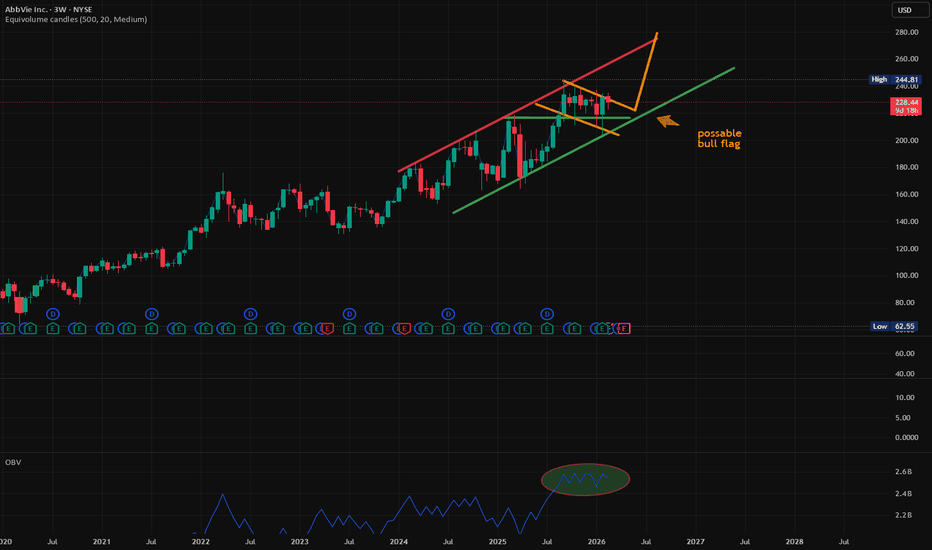Click the 2027 label on time axis
Viewport: 932px width, 550px height.
pyautogui.click(x=696, y=541)
